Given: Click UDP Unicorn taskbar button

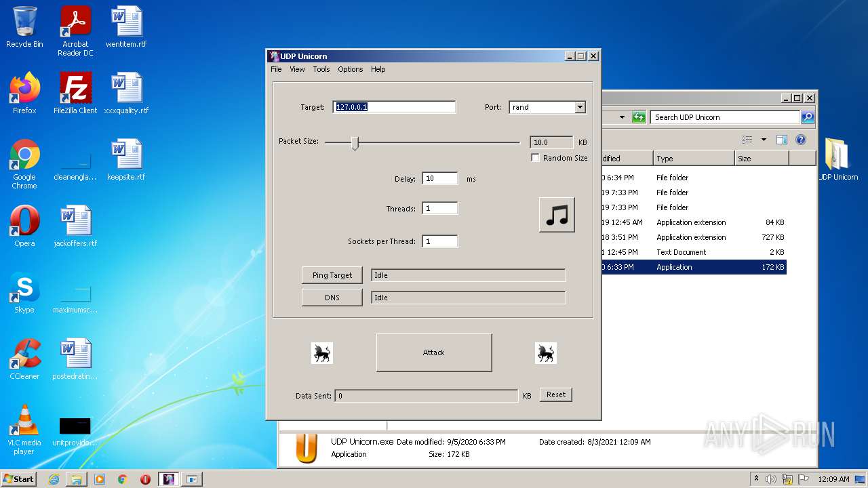Looking at the screenshot, I should (x=169, y=479).
